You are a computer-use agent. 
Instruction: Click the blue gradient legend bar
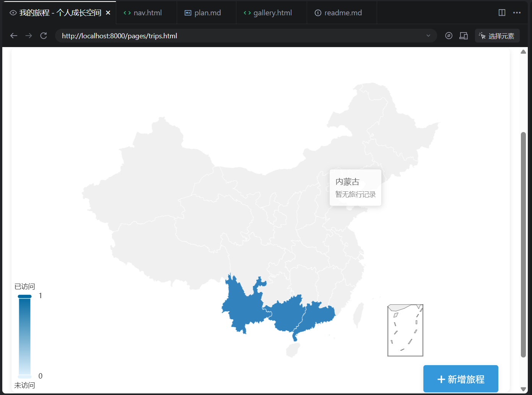point(25,336)
